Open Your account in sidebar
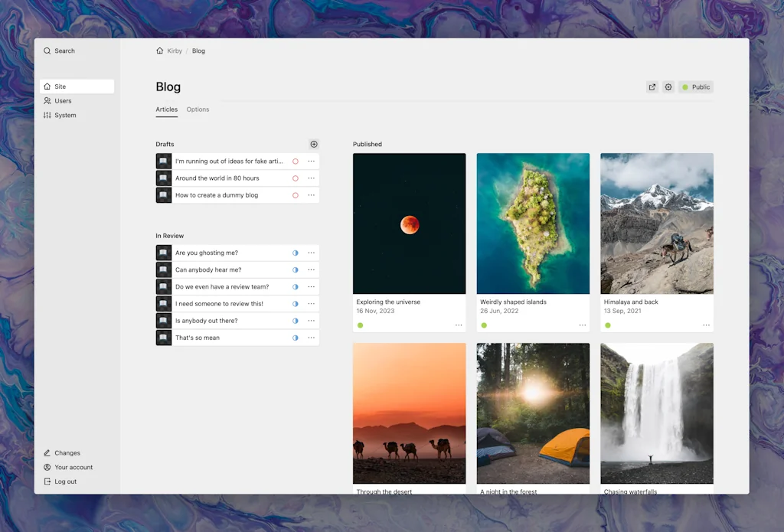This screenshot has height=532, width=784. click(x=73, y=468)
